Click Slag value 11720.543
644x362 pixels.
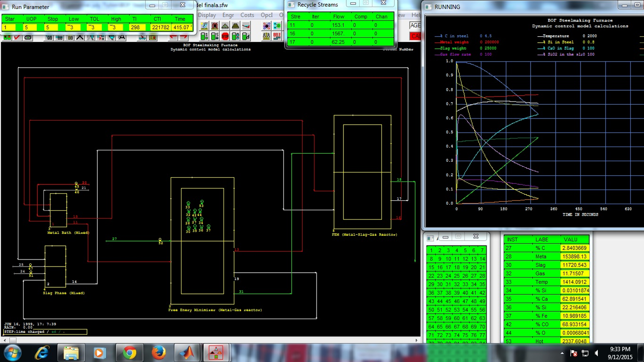(574, 265)
